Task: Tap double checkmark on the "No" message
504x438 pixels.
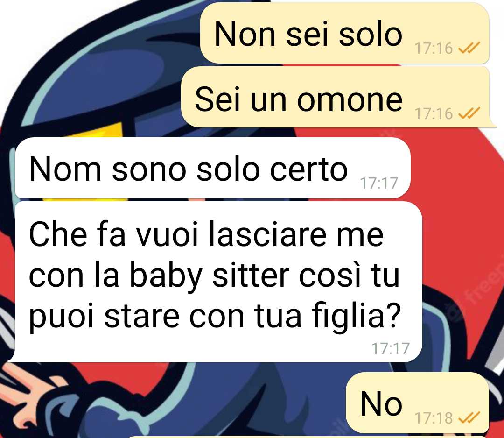Action: point(469,417)
